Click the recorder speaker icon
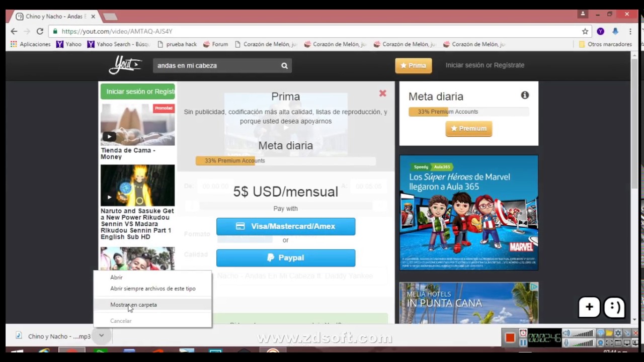Screen dimensions: 644x362 [x=567, y=333]
